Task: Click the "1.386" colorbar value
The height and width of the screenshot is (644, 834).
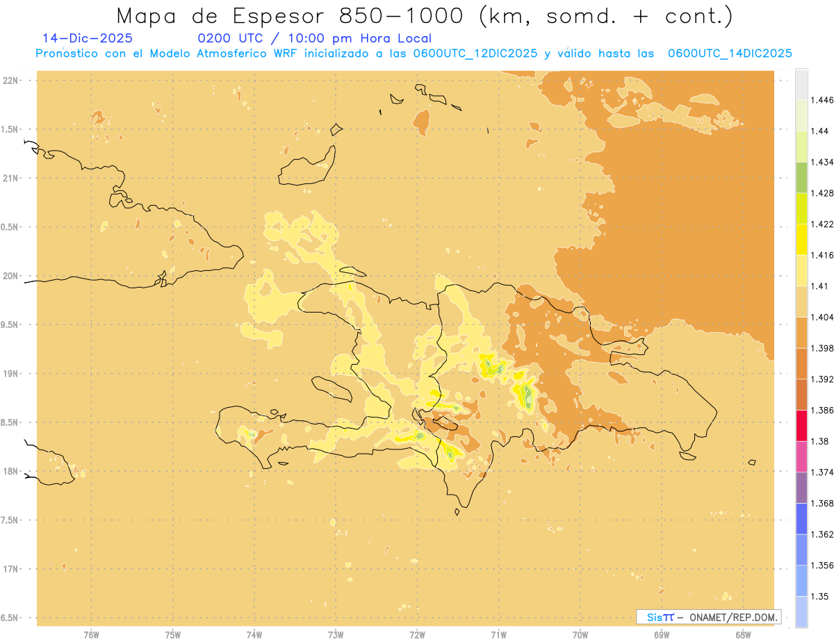Action: coord(821,410)
